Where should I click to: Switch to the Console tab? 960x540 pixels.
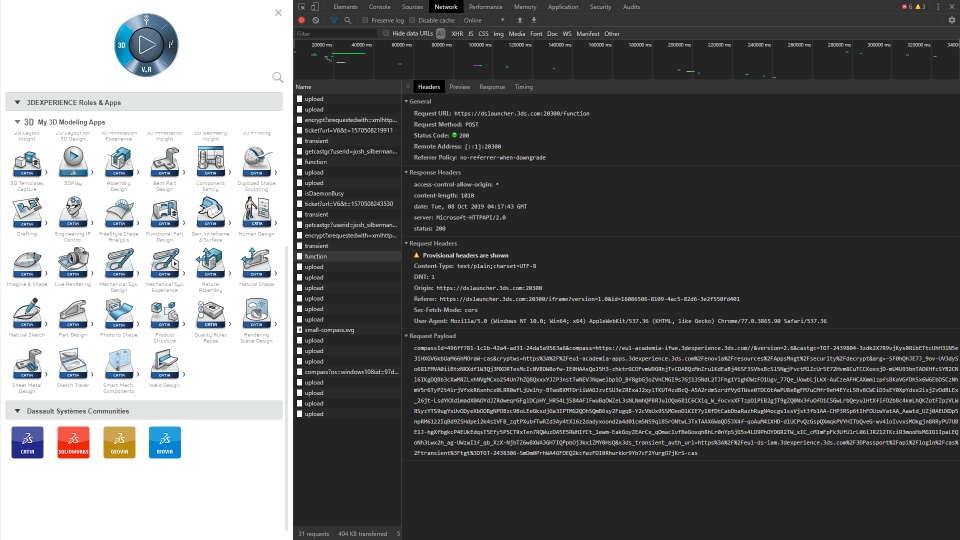click(380, 7)
